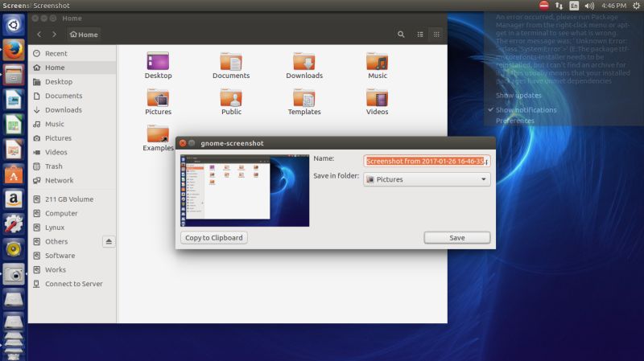
Task: Open the network indicator in top panel
Action: [x=559, y=6]
